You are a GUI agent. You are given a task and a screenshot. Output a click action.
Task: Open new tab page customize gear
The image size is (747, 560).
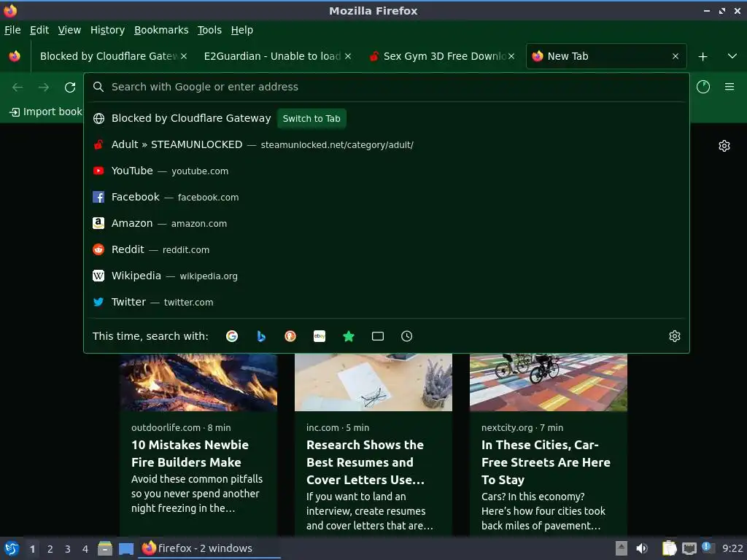point(724,146)
